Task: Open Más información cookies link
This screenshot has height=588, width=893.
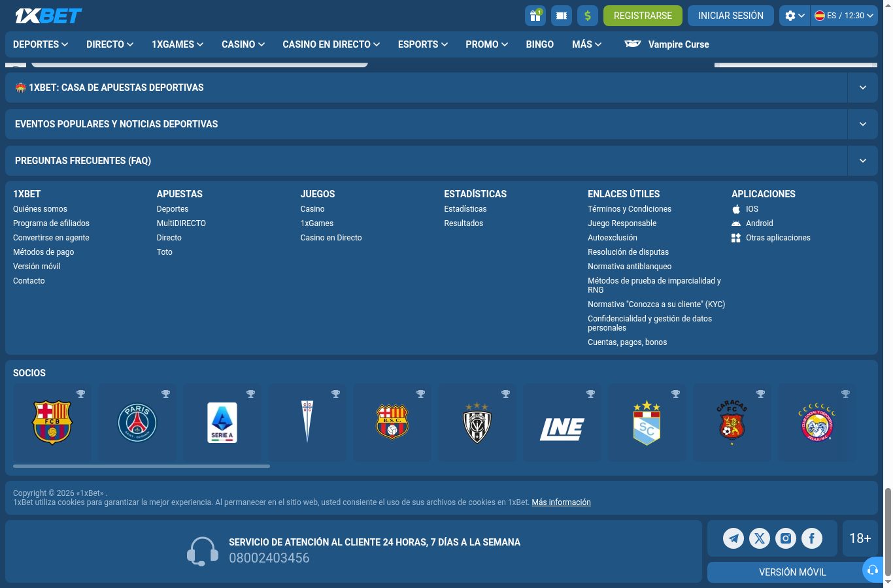Action: coord(561,502)
